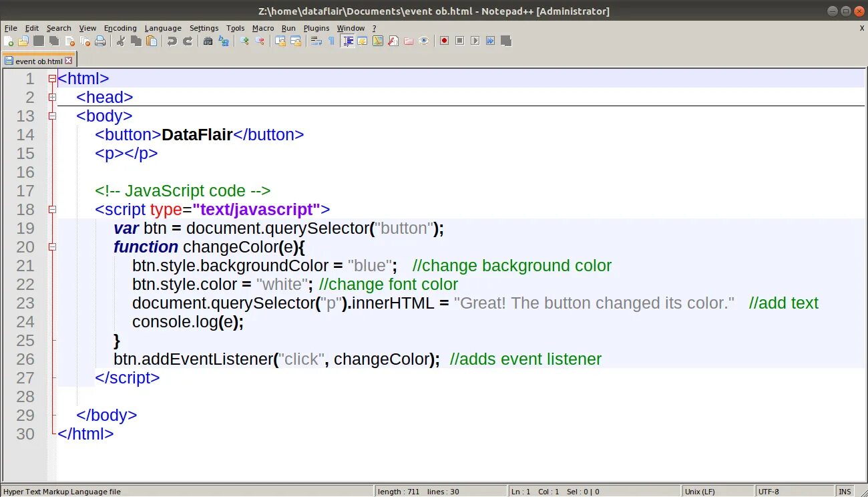Click the length : 711 status text
This screenshot has width=868, height=497.
pos(399,492)
